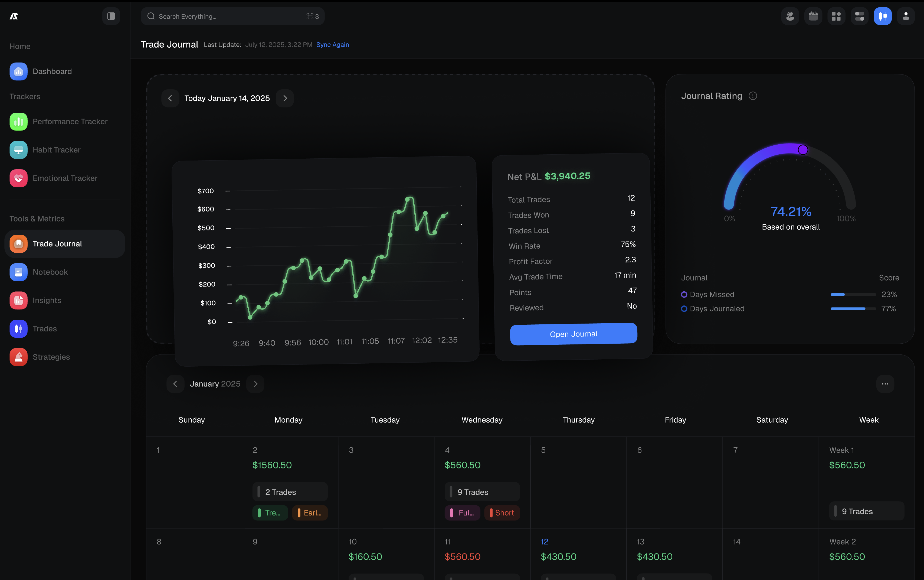This screenshot has height=580, width=924.
Task: Open the Strategies page from the sidebar
Action: (51, 357)
